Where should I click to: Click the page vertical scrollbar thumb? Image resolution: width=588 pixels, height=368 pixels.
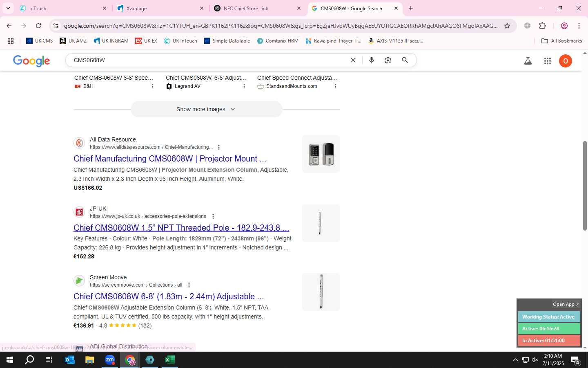click(585, 186)
